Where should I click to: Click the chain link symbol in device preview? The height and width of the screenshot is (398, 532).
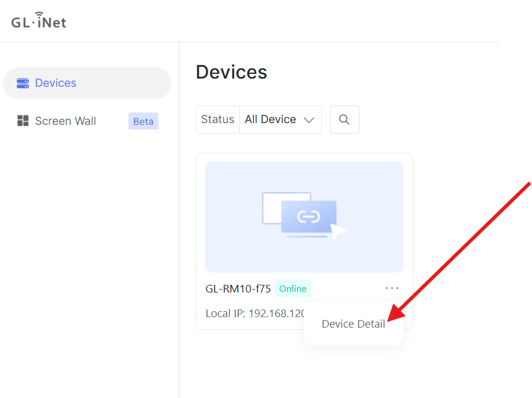click(x=309, y=217)
